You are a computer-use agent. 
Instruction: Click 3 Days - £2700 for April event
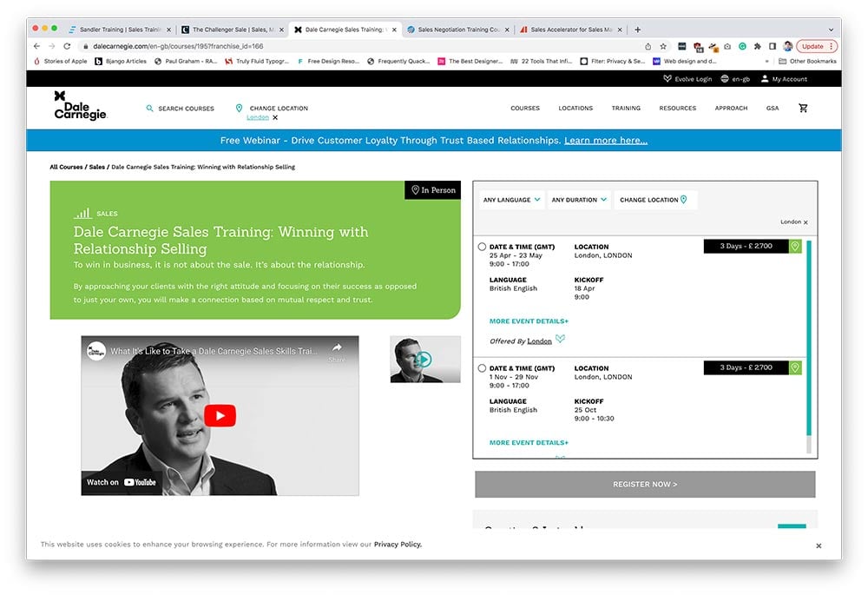pos(746,246)
